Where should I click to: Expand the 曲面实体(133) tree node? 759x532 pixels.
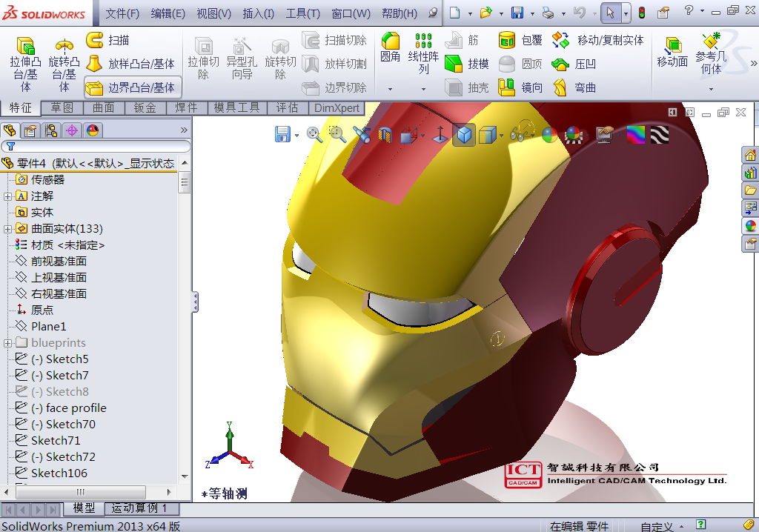coord(7,229)
